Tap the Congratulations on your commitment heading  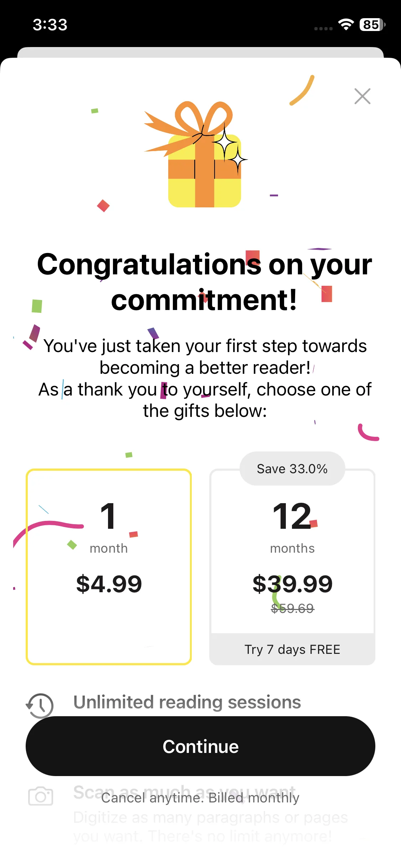204,281
